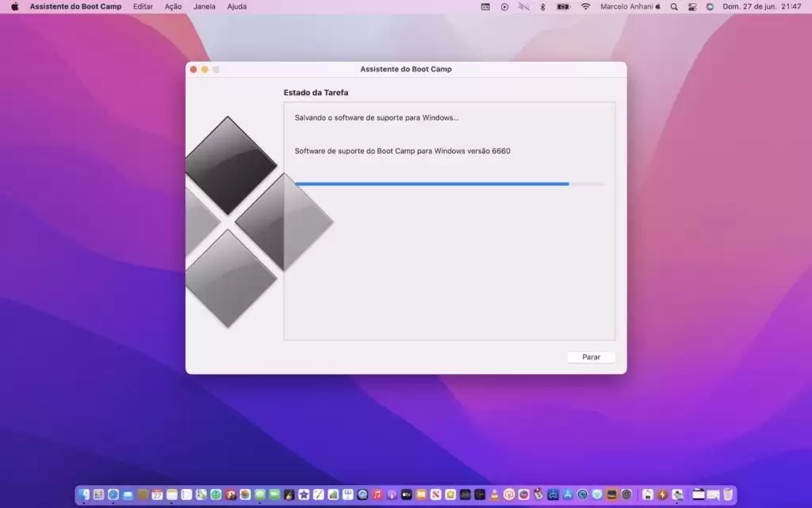This screenshot has width=812, height=508.
Task: Open the Trash in the Dock
Action: tap(729, 495)
